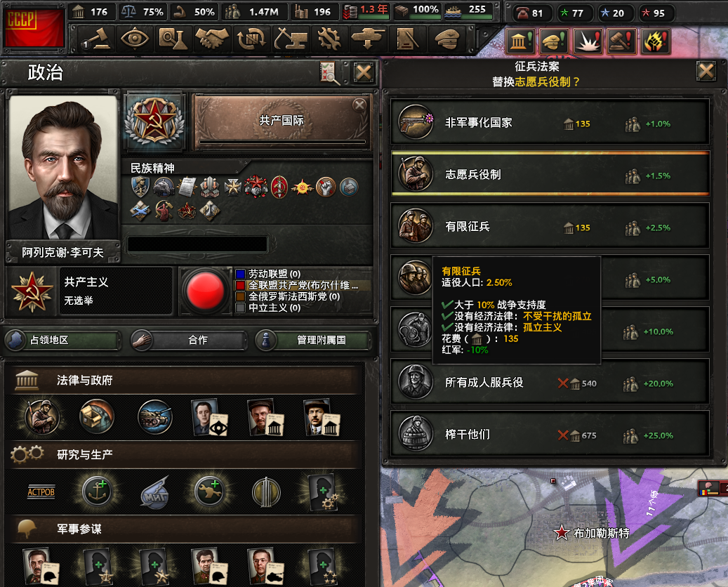Open the 管理附属国 tab

314,340
